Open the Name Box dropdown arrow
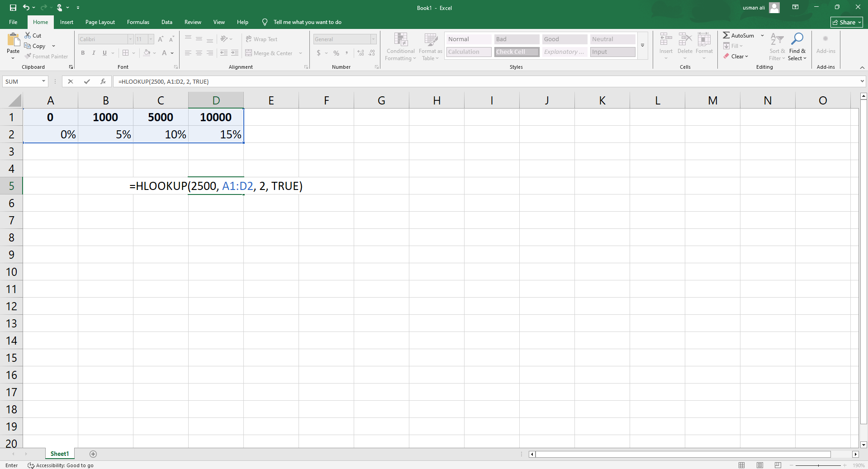 pos(43,81)
